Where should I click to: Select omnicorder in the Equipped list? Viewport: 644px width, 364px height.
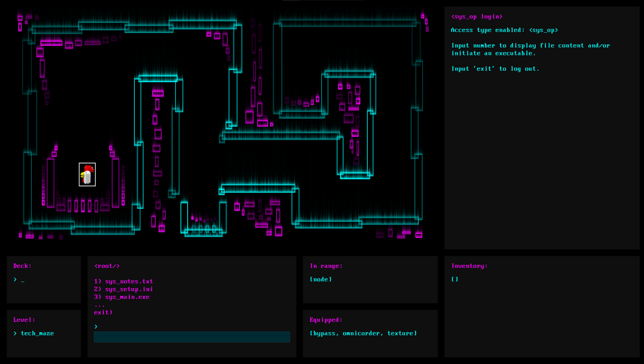tap(361, 333)
